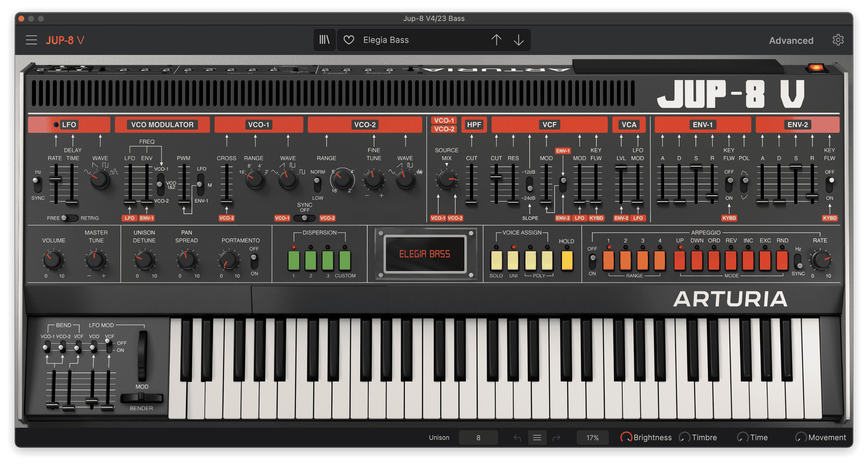868x465 pixels.
Task: Toggle the VCO Sync Off switch
Action: coord(305,218)
